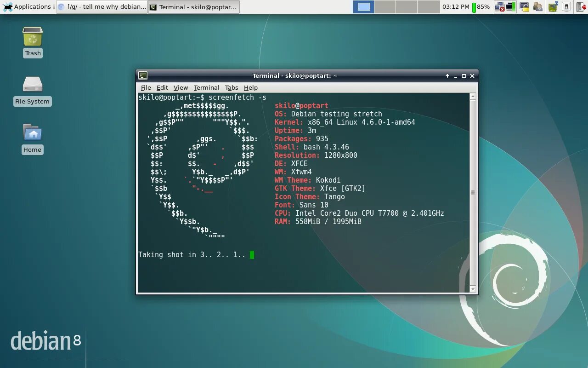Close the Terminal window
This screenshot has width=588, height=368.
coord(472,76)
